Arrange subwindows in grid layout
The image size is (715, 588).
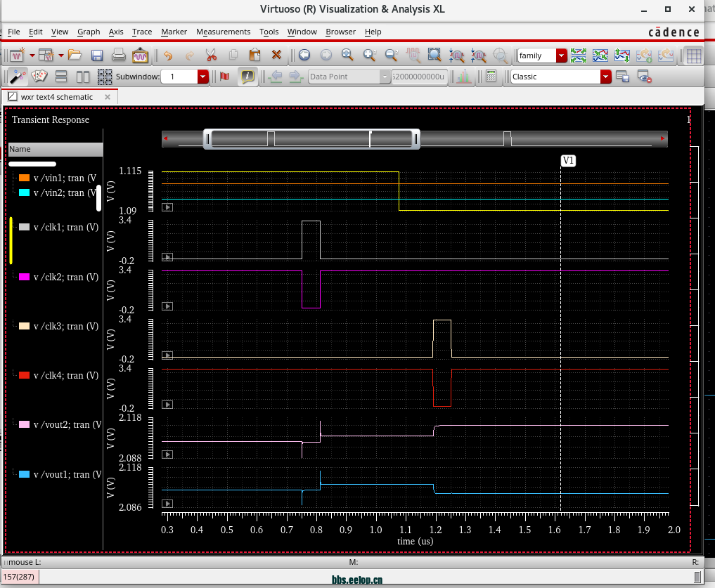(x=105, y=77)
